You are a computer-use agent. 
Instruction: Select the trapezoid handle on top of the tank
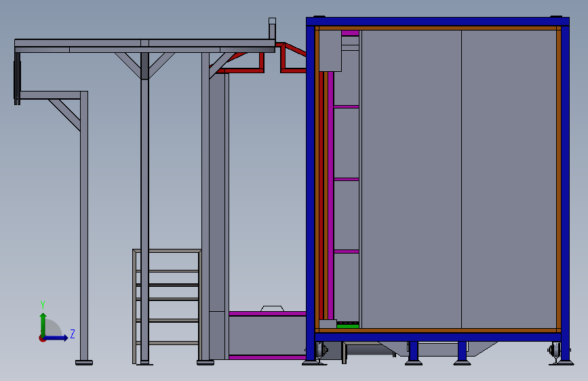[x=272, y=308]
